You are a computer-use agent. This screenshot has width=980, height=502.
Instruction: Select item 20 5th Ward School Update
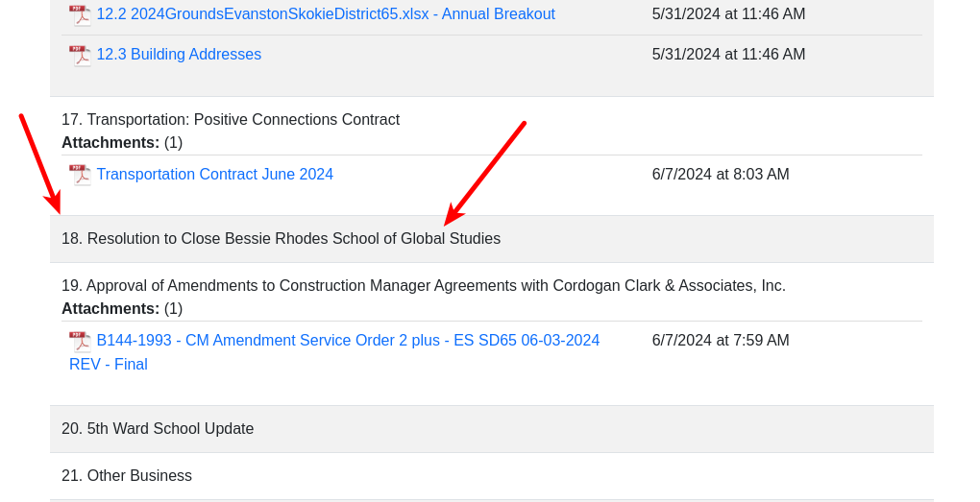click(x=158, y=428)
